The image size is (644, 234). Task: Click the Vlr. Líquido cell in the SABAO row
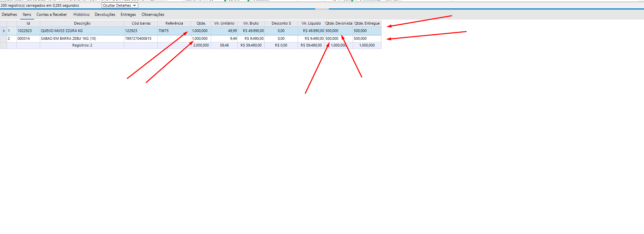[x=311, y=38]
